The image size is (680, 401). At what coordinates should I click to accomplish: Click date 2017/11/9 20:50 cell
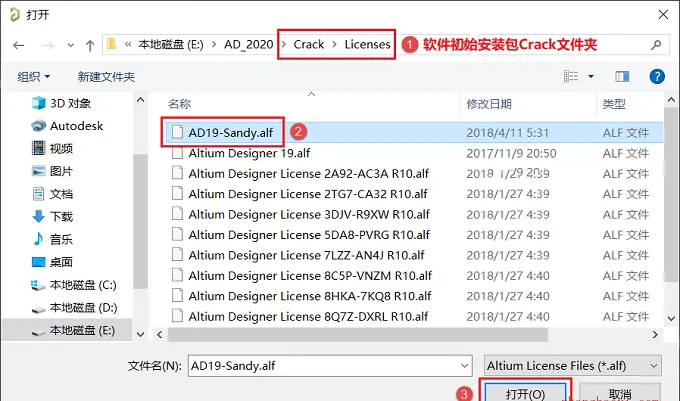[x=511, y=153]
